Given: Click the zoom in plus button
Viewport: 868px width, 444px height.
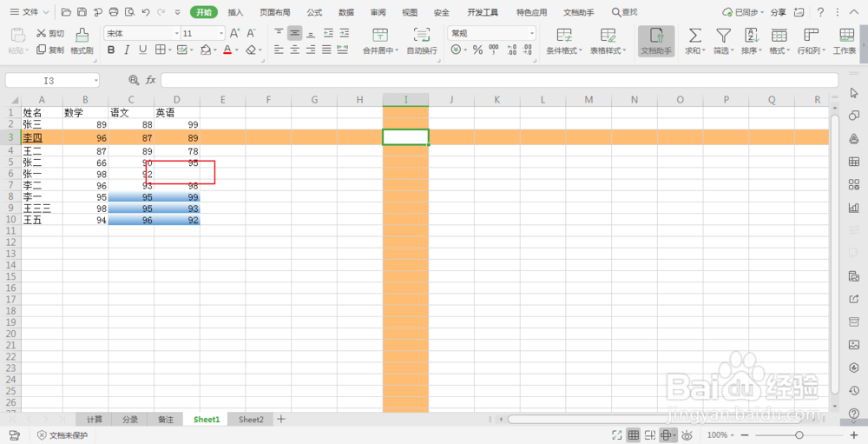Looking at the screenshot, I should coord(853,435).
